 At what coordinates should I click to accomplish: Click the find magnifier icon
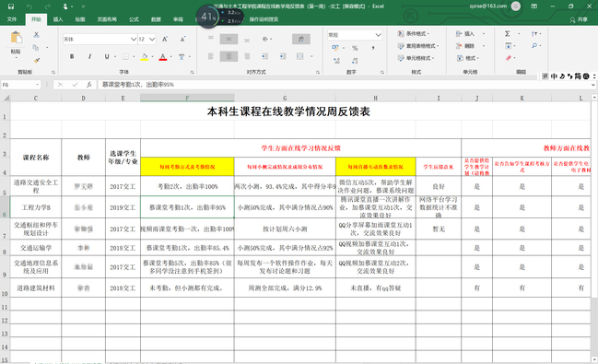click(x=534, y=46)
